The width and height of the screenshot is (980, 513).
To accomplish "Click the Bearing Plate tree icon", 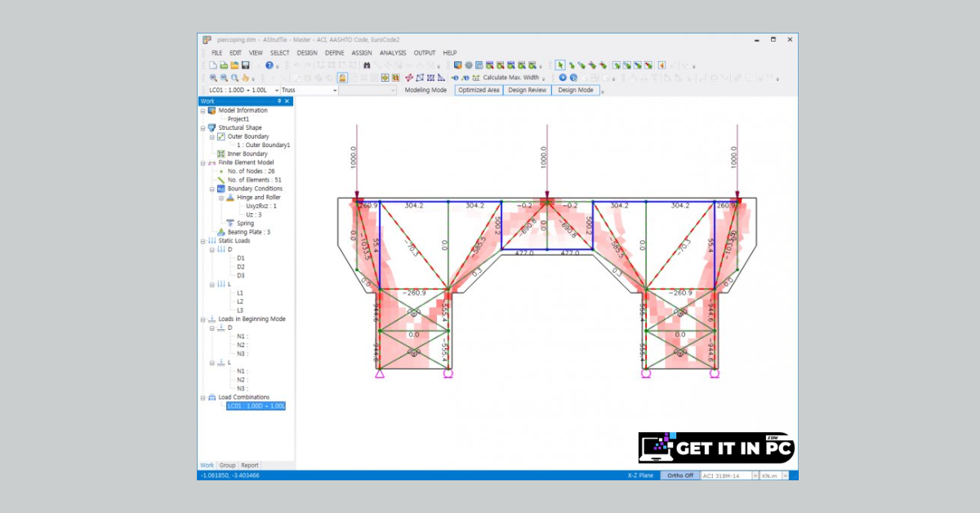I will (220, 232).
